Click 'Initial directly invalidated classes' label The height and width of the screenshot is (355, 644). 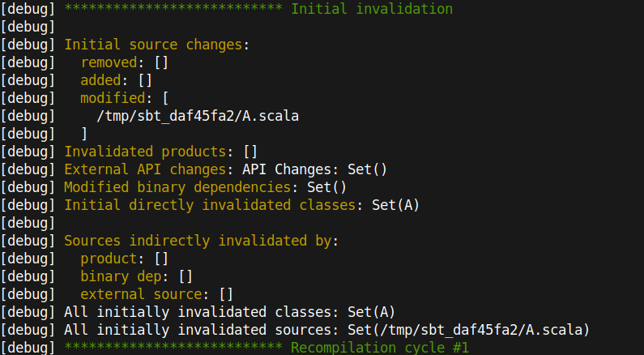pos(209,205)
